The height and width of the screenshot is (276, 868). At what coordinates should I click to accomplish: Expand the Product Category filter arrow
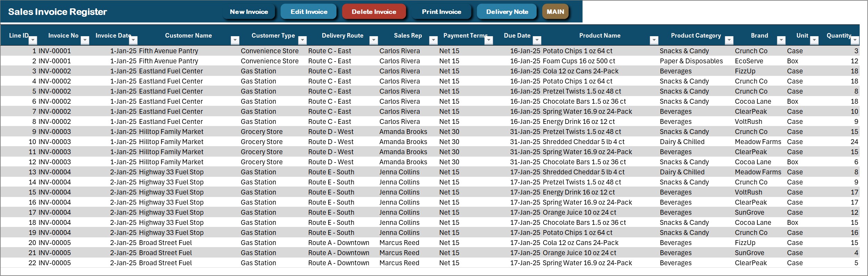click(729, 40)
